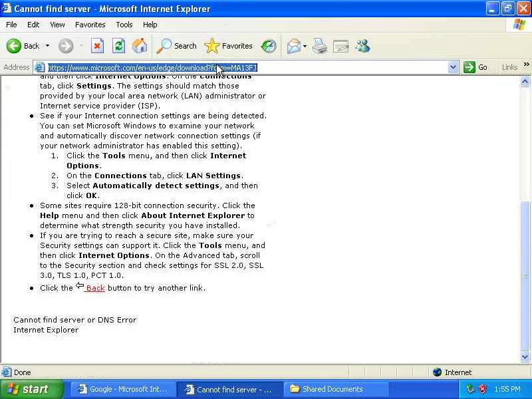Click the 'Cannot find server or DNS Error' text

pos(75,320)
